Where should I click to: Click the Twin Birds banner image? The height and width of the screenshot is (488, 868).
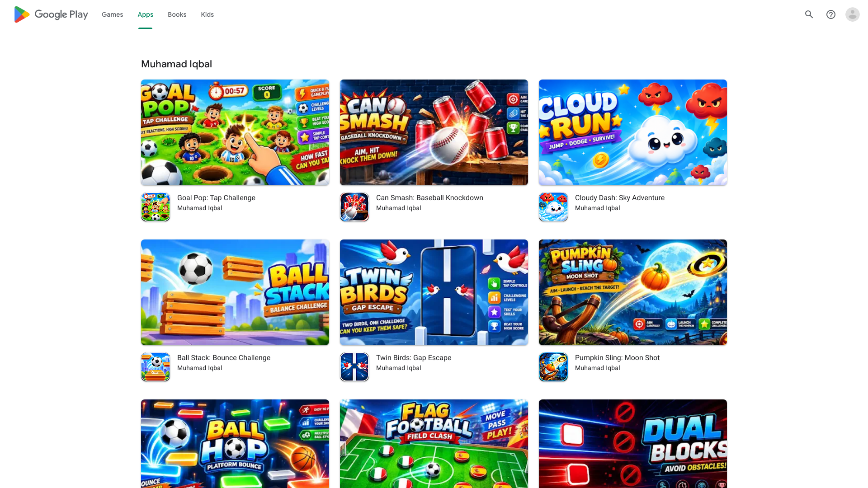tap(434, 292)
